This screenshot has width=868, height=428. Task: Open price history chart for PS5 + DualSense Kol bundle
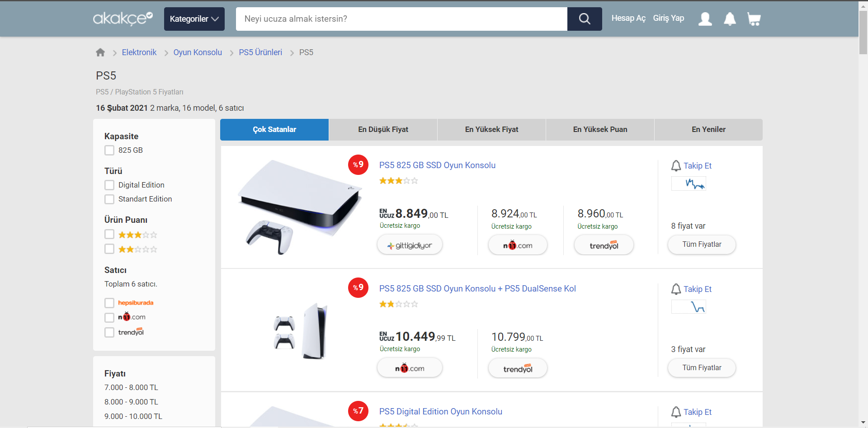(x=689, y=307)
